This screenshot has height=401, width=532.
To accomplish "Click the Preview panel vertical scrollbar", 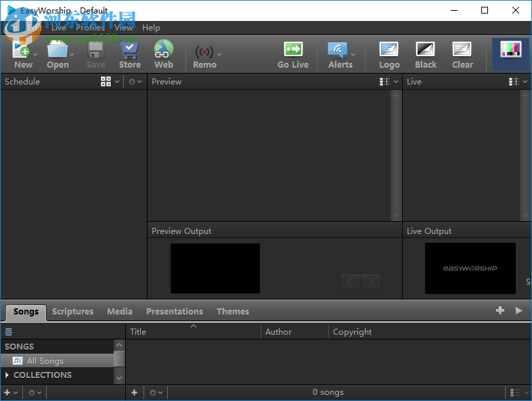I will pos(396,155).
